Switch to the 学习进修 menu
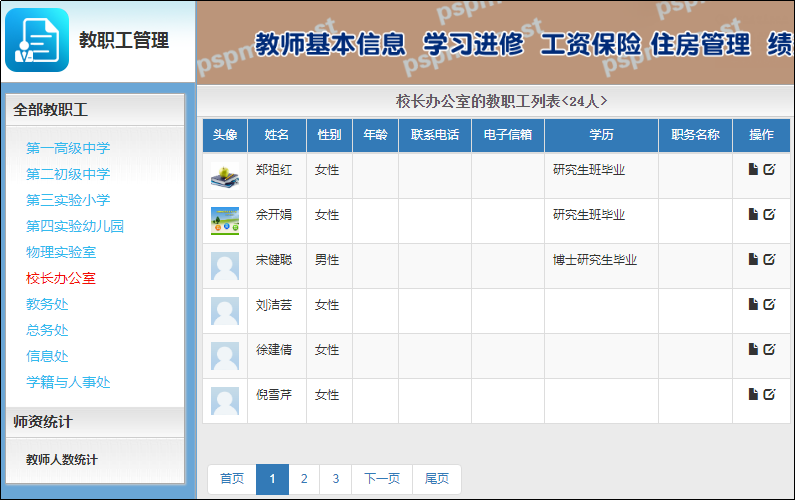 point(473,45)
